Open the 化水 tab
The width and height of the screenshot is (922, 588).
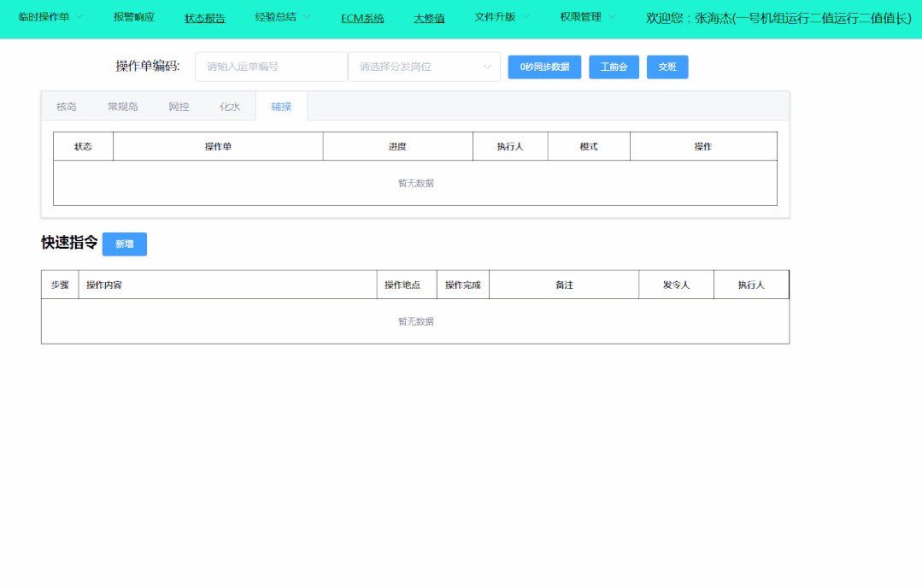(230, 107)
